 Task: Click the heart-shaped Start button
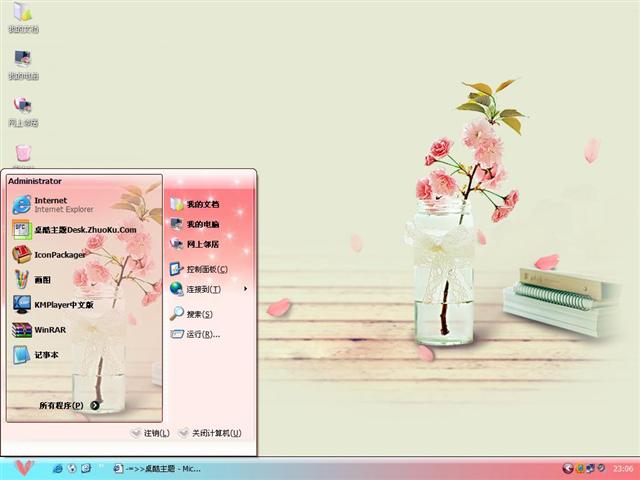click(23, 468)
